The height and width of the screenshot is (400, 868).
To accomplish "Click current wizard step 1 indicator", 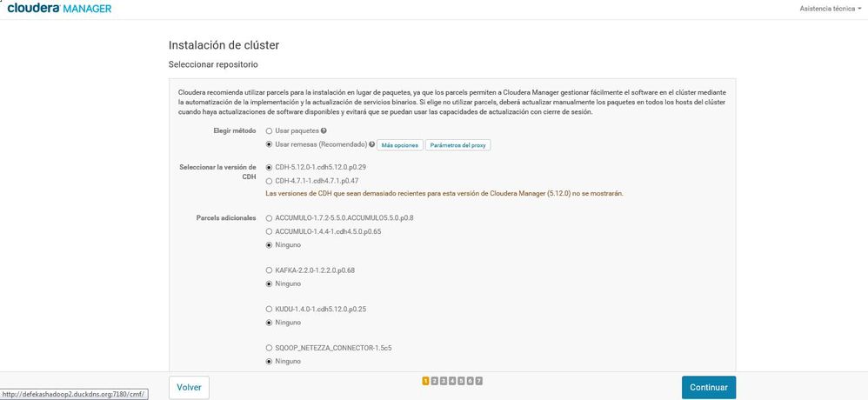I will (426, 381).
